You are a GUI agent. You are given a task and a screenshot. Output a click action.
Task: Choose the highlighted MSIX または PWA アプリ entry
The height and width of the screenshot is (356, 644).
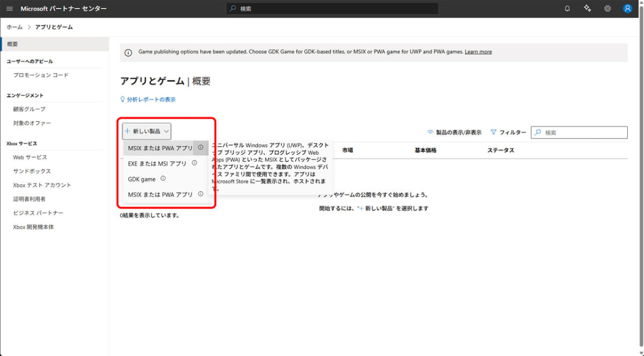click(x=166, y=148)
